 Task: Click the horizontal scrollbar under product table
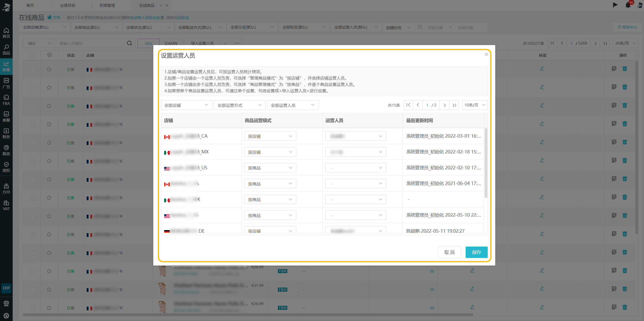click(x=248, y=315)
